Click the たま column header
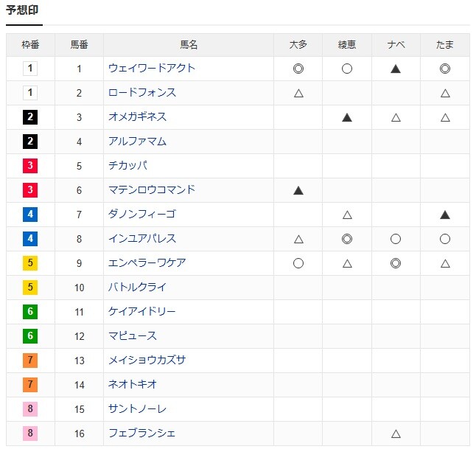Screen dimensions: 476x449 [445, 45]
